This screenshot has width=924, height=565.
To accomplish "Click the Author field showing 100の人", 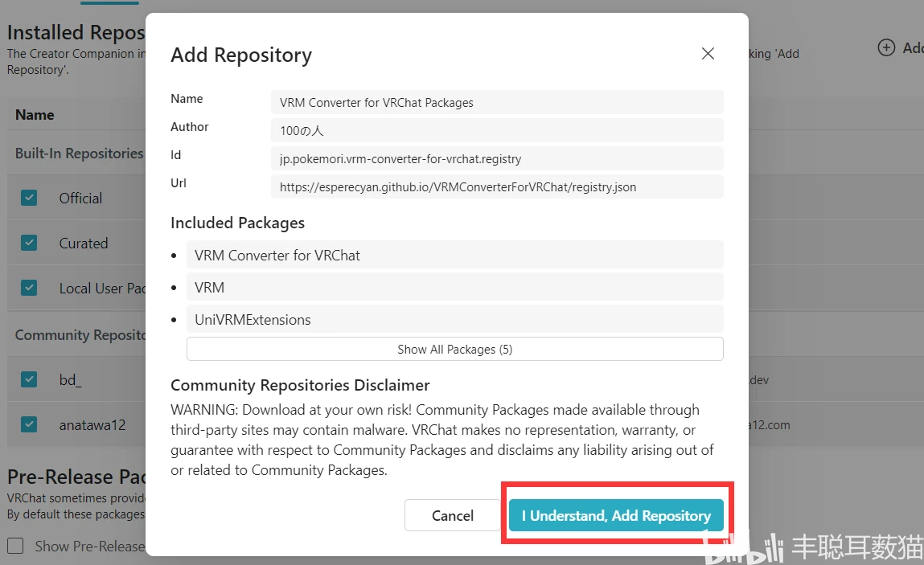I will tap(496, 130).
